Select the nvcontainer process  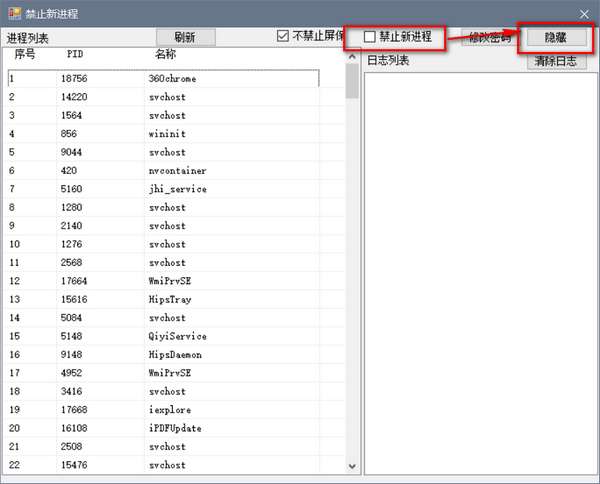(163, 170)
